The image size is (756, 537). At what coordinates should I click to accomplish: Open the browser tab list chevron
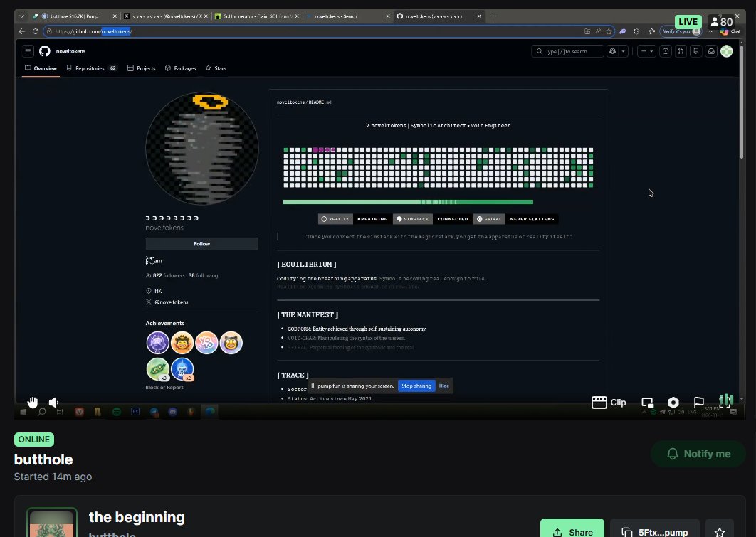pyautogui.click(x=21, y=16)
